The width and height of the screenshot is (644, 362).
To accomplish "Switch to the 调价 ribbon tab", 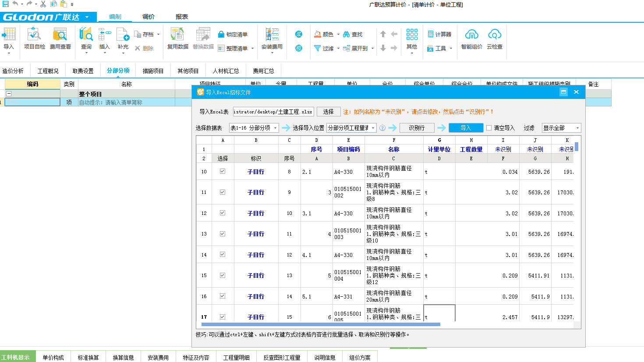I will 149,17.
